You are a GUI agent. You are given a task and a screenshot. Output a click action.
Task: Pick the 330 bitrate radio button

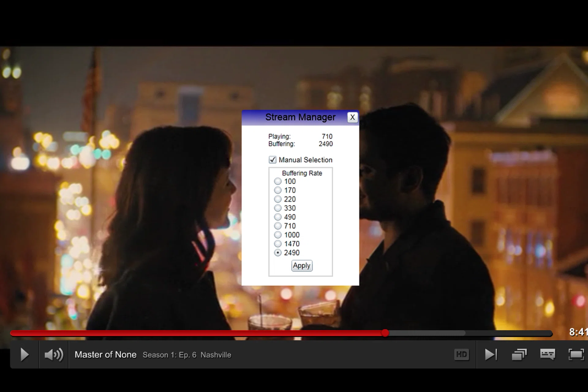click(x=278, y=208)
